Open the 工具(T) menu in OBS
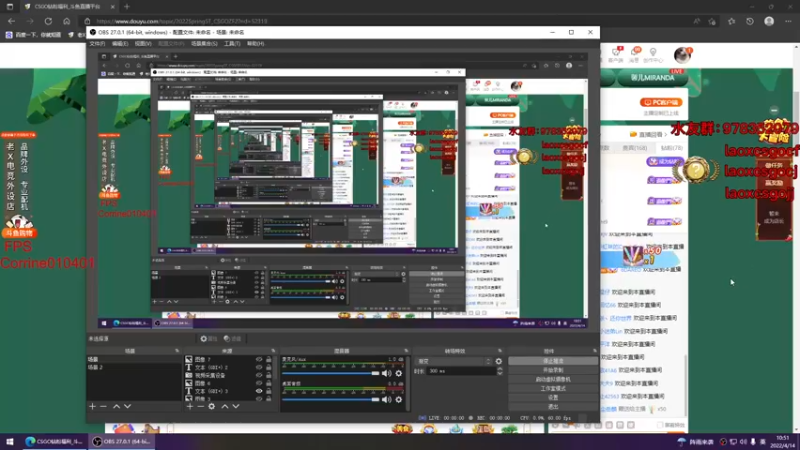 232,44
